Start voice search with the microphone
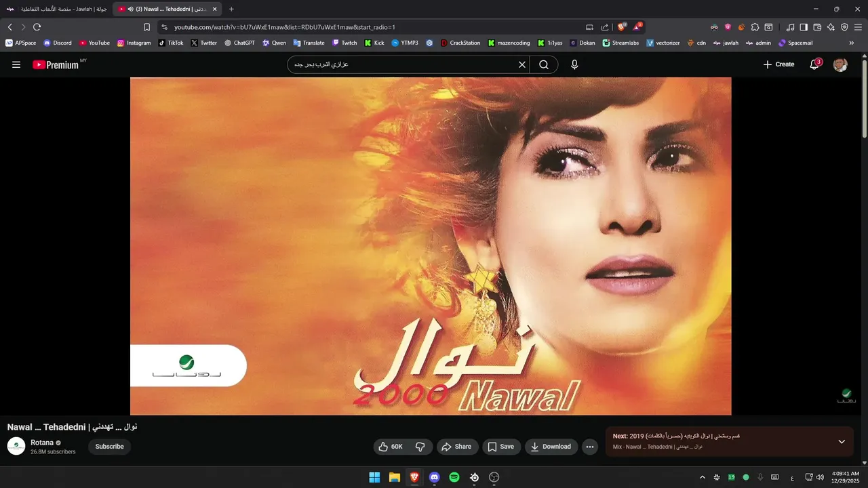 (x=574, y=64)
